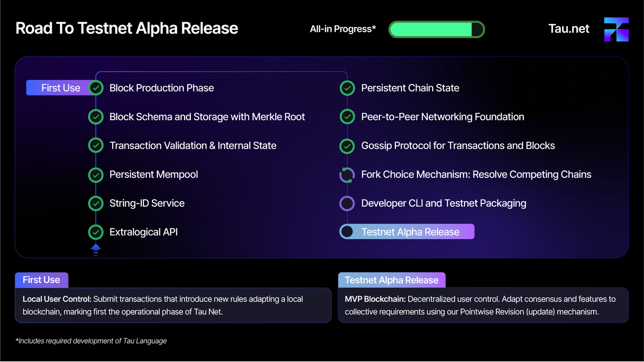The image size is (644, 362).
Task: Click empty circle beside Developer CLI item
Action: [x=347, y=203]
